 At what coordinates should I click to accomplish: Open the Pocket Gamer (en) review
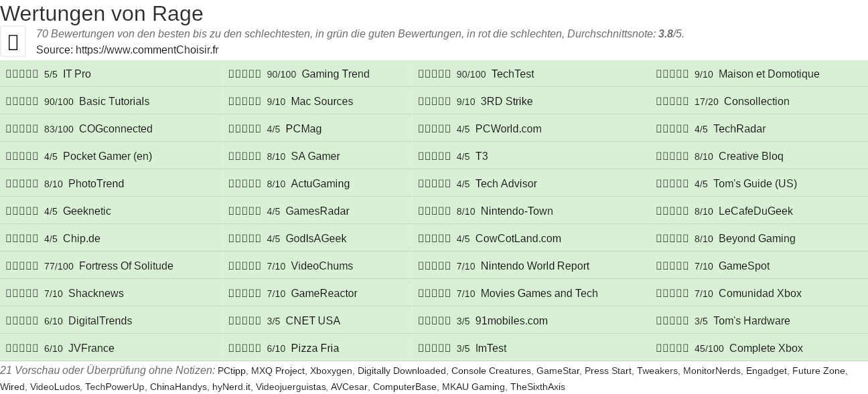pyautogui.click(x=107, y=157)
